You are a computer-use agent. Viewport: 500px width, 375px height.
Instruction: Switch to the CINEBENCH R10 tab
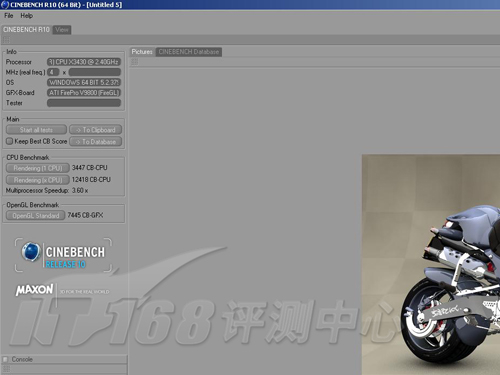coord(26,30)
